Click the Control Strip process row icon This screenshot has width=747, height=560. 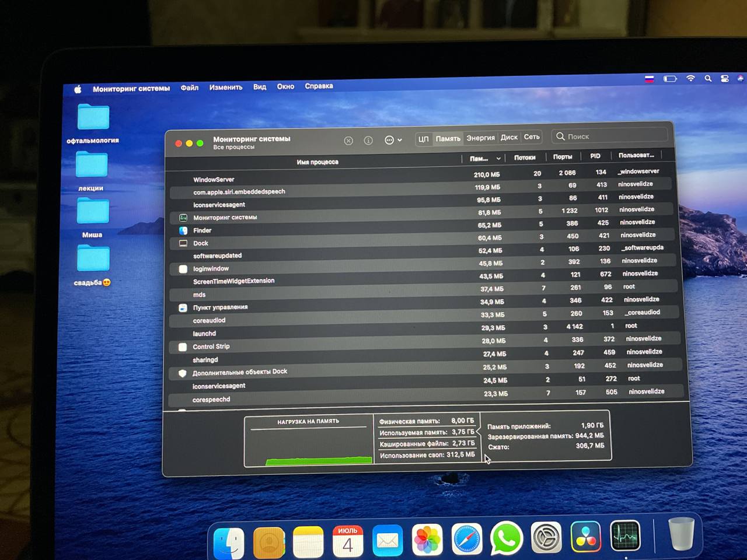click(182, 346)
